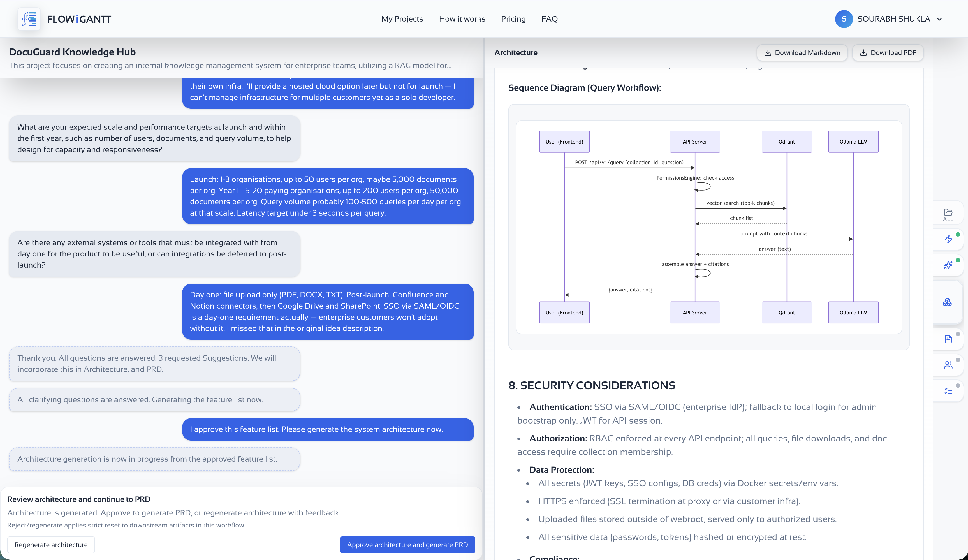Viewport: 968px width, 560px height.
Task: Click the blue S user avatar
Action: point(844,19)
